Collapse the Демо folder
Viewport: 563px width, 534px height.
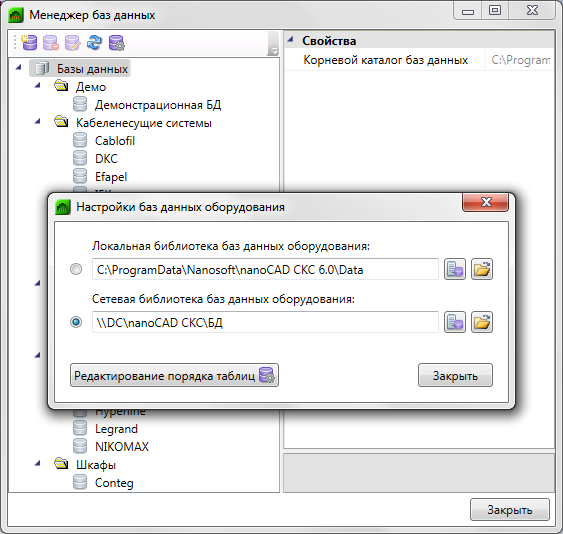coord(38,85)
